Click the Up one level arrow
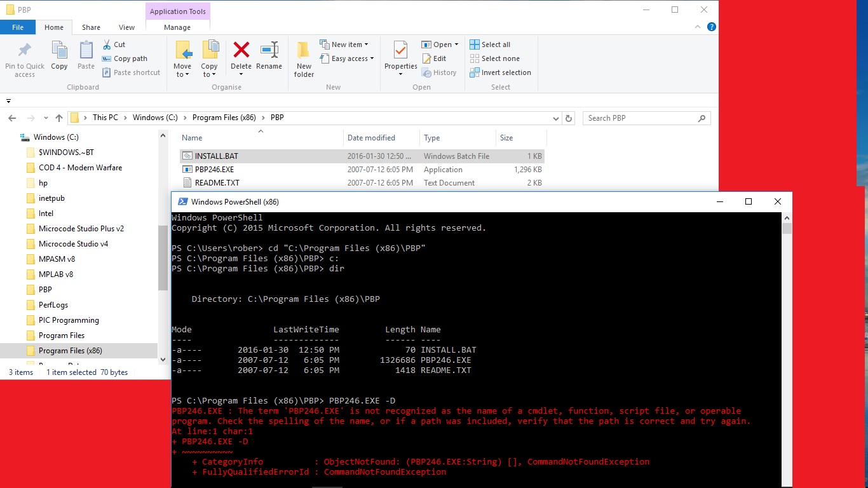 point(59,118)
